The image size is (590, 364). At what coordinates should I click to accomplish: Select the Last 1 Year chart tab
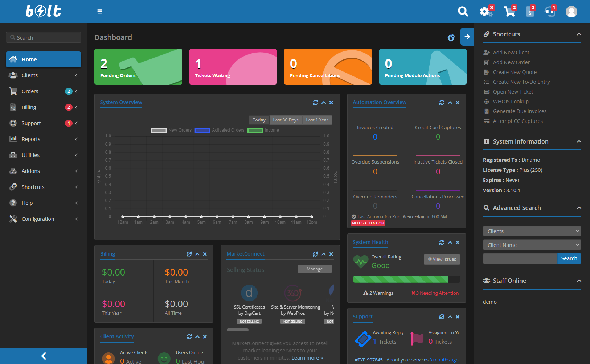click(x=317, y=120)
